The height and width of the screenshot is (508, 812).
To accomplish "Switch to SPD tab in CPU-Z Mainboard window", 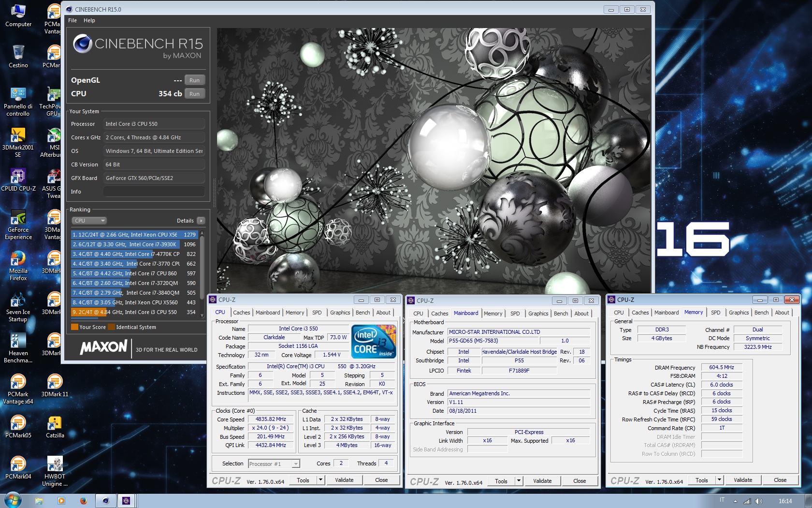I will [x=515, y=314].
